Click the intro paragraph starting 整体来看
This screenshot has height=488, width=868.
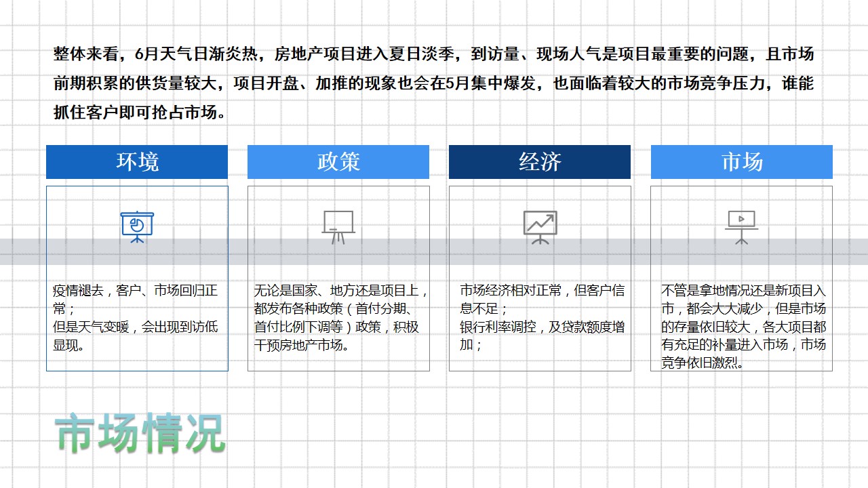click(434, 83)
